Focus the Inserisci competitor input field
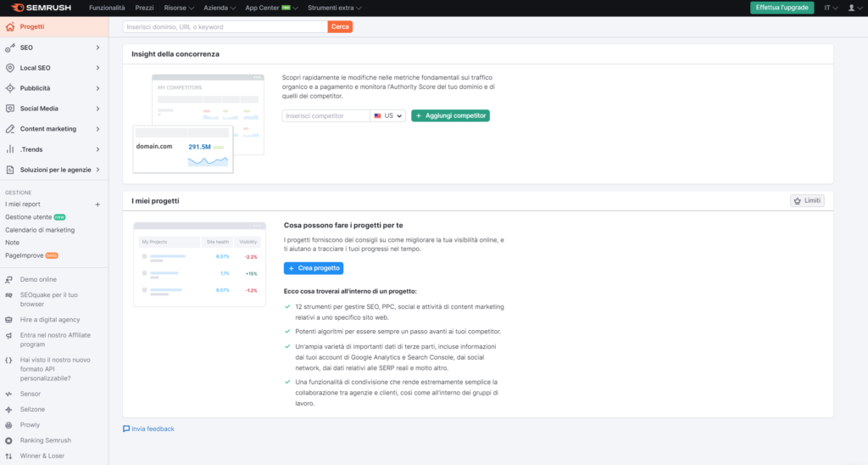The width and height of the screenshot is (868, 465). pos(325,116)
